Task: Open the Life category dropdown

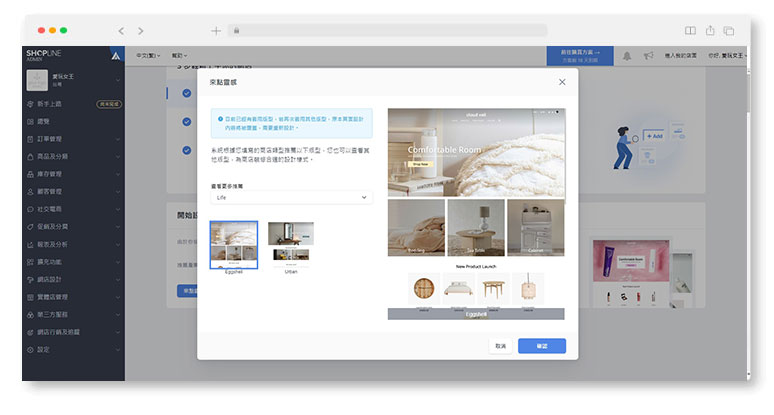Action: pos(292,198)
